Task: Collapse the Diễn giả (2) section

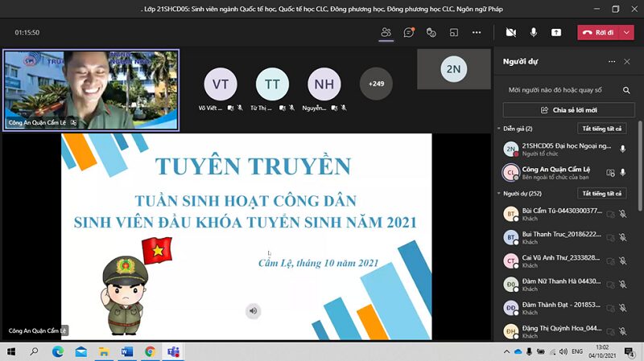Action: pos(498,128)
